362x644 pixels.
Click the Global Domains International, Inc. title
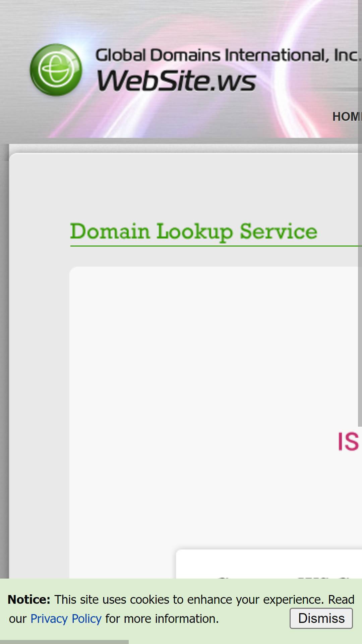coord(228,55)
